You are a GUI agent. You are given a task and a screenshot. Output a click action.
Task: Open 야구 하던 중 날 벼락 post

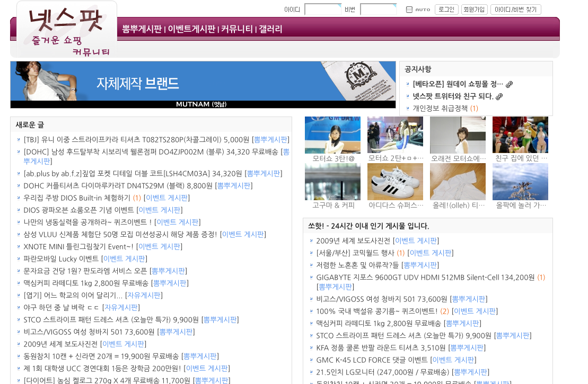coord(61,308)
